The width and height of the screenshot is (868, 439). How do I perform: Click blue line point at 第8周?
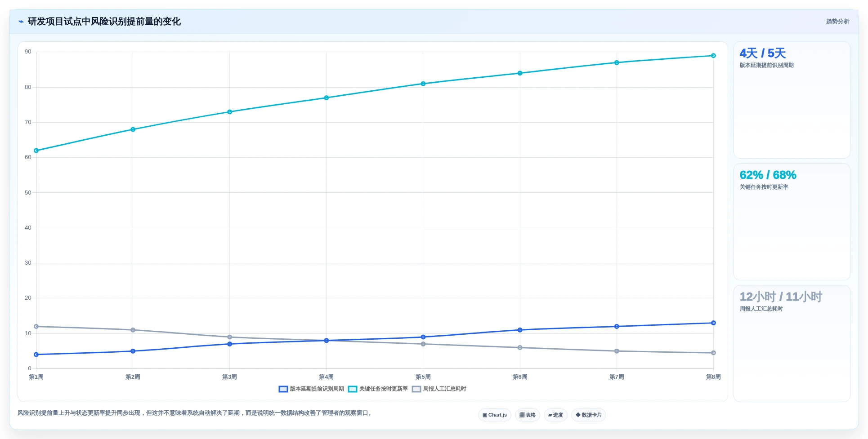click(x=713, y=323)
